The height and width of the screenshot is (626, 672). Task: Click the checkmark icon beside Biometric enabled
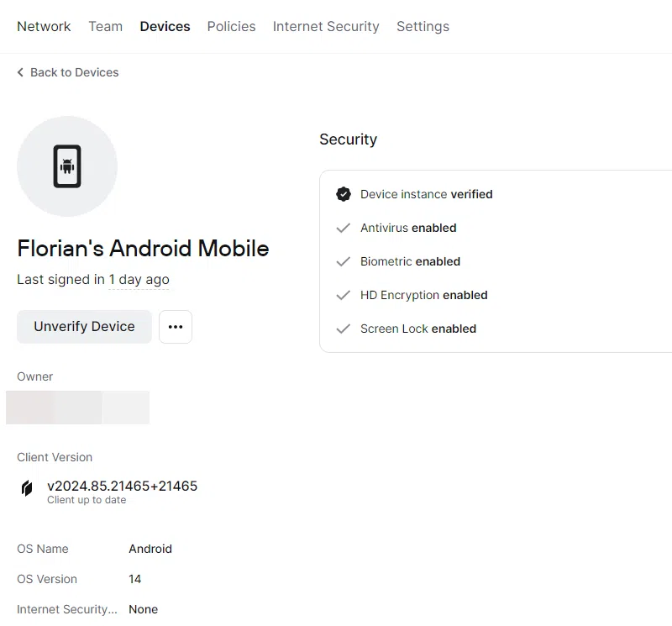pyautogui.click(x=343, y=261)
